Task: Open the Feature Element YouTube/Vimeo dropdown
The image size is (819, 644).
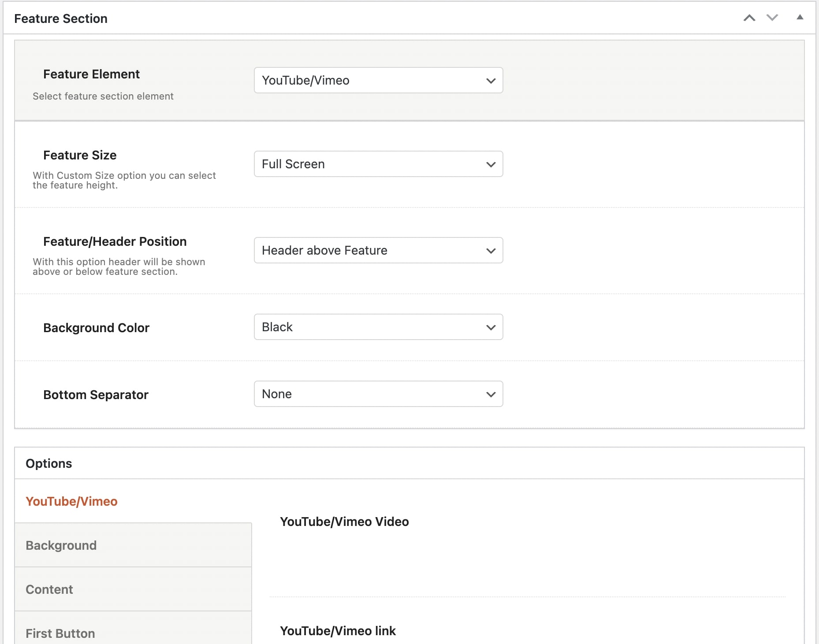Action: click(378, 80)
